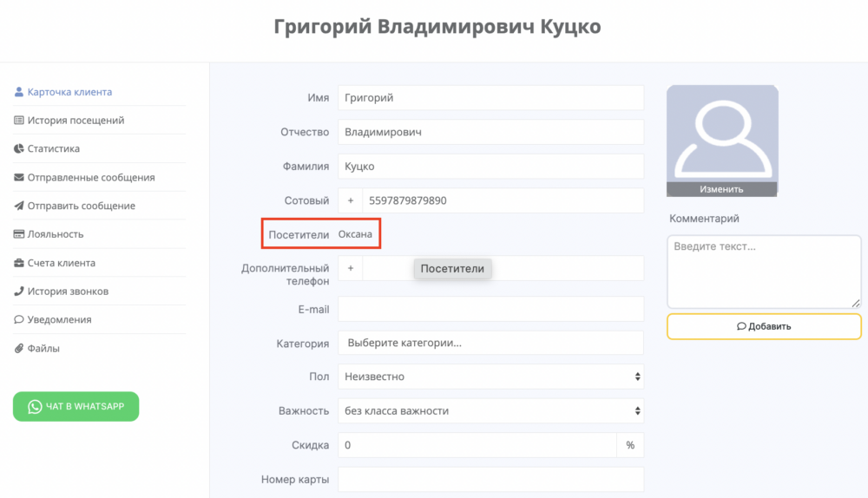The width and height of the screenshot is (868, 498).
Task: Click the Статистика pie chart icon
Action: [19, 148]
